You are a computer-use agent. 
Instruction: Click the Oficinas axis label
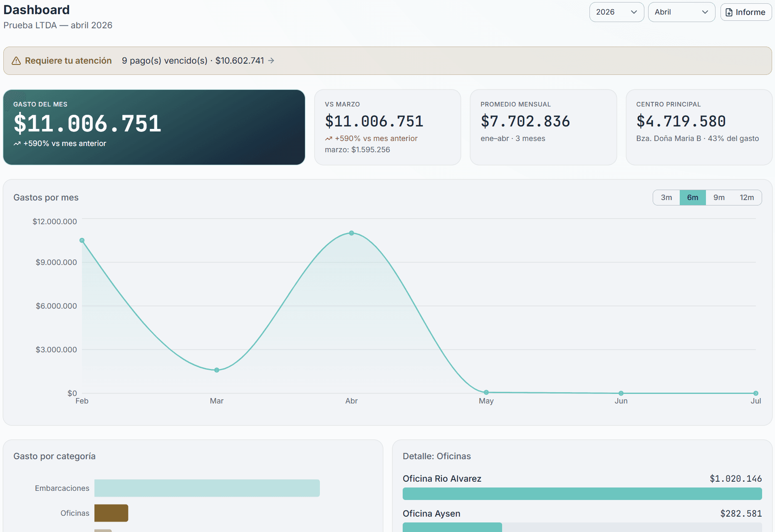coord(75,513)
